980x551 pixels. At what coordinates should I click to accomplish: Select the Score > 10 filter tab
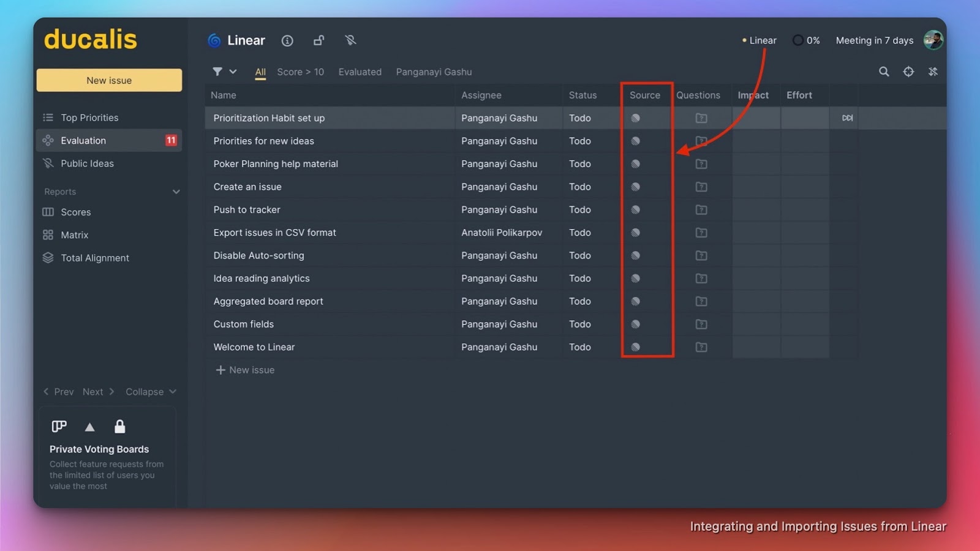pyautogui.click(x=300, y=72)
